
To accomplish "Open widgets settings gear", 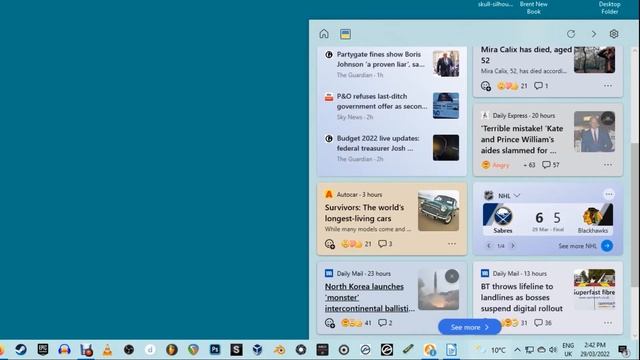I will (613, 34).
